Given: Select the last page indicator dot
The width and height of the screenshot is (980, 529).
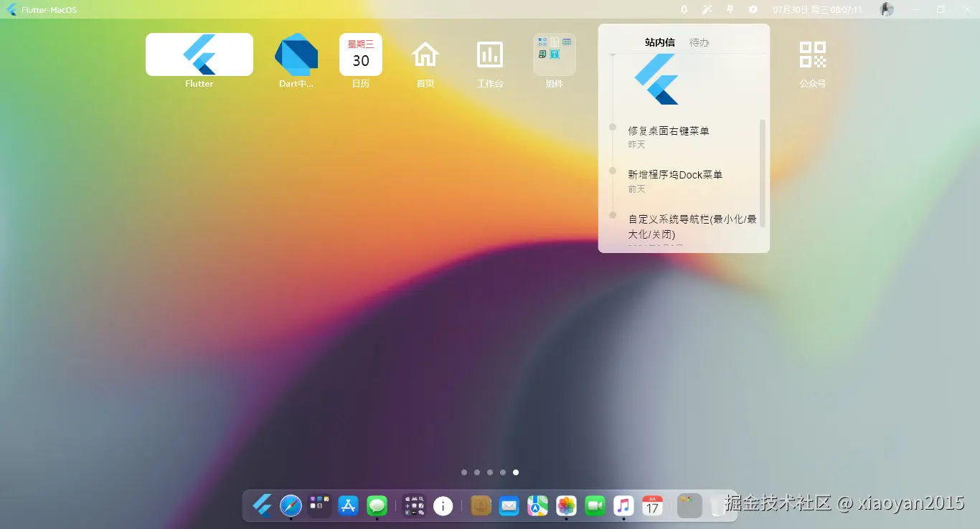Looking at the screenshot, I should (516, 472).
